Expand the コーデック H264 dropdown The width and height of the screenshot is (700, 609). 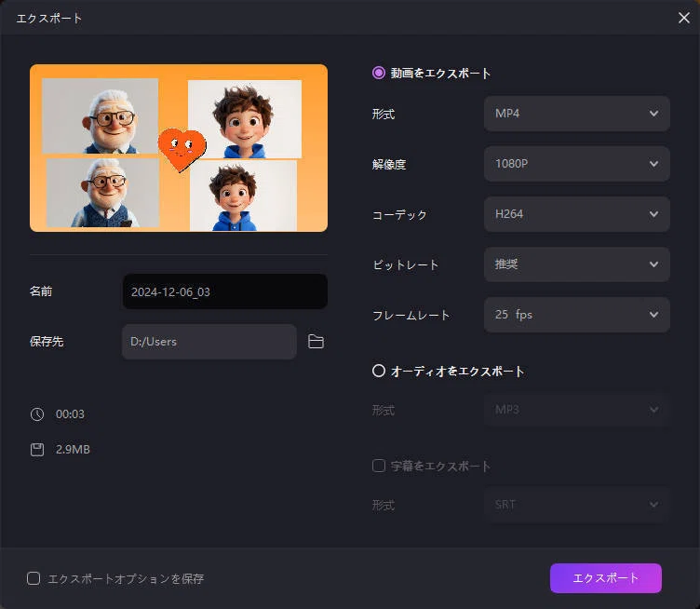577,214
